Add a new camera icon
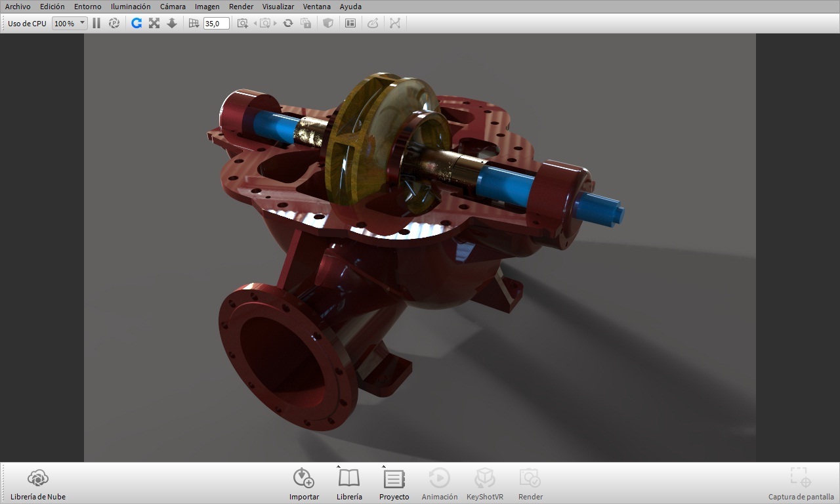 pyautogui.click(x=243, y=23)
